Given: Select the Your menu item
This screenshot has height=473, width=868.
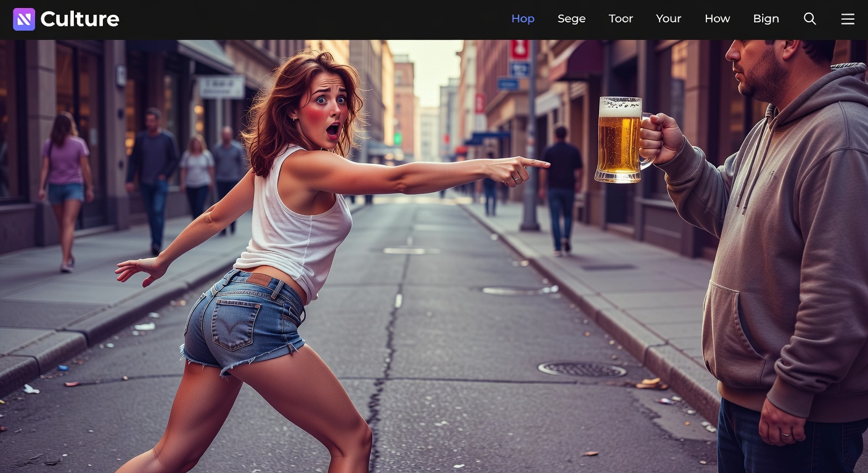Looking at the screenshot, I should click(x=668, y=19).
